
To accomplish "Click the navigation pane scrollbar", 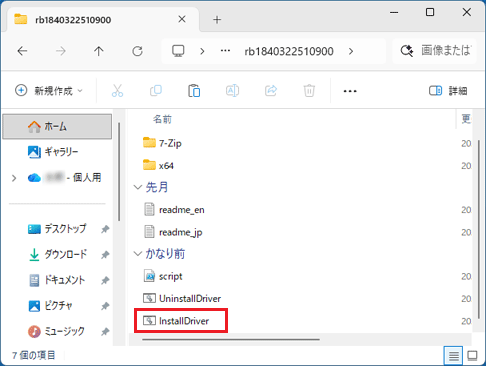I will click(119, 172).
